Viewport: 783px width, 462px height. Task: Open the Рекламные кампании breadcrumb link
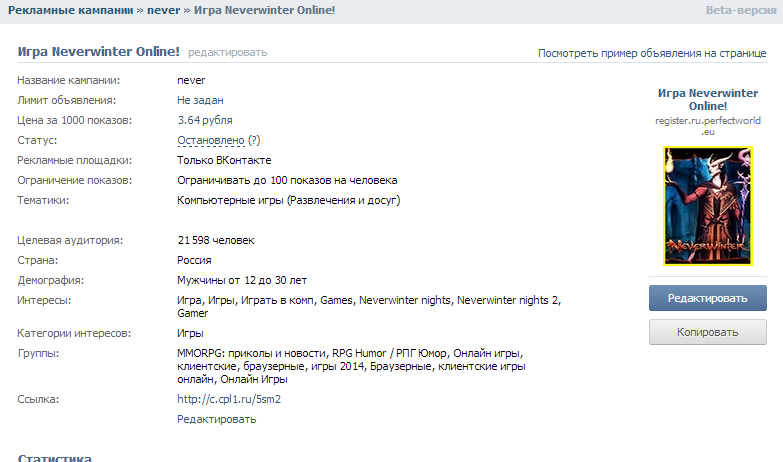70,10
